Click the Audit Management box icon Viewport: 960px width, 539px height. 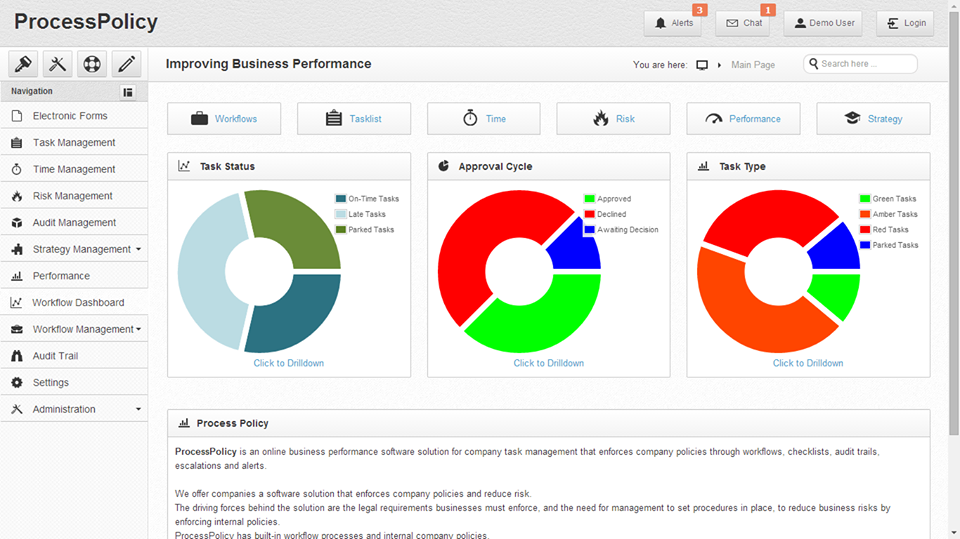click(x=17, y=222)
